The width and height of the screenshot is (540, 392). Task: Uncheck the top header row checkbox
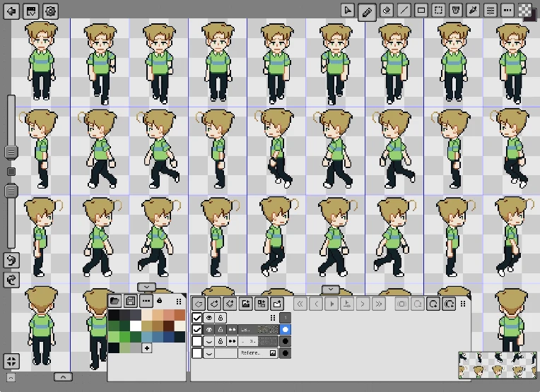point(196,318)
